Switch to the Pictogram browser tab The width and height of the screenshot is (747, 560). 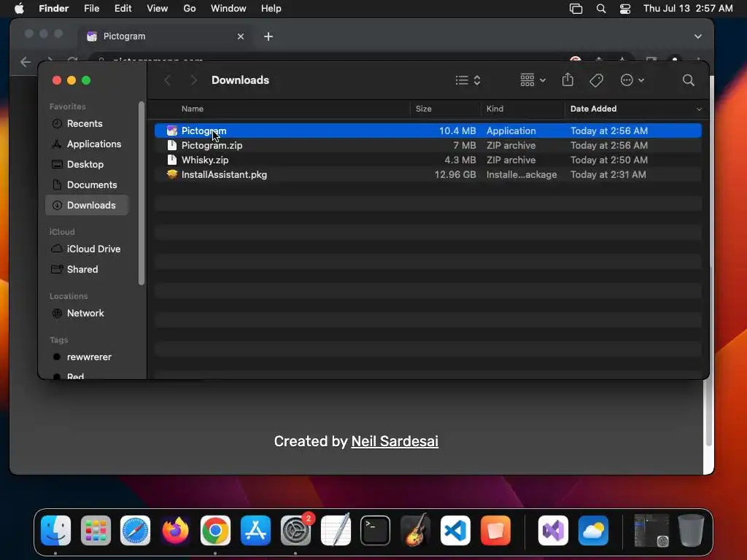[166, 36]
